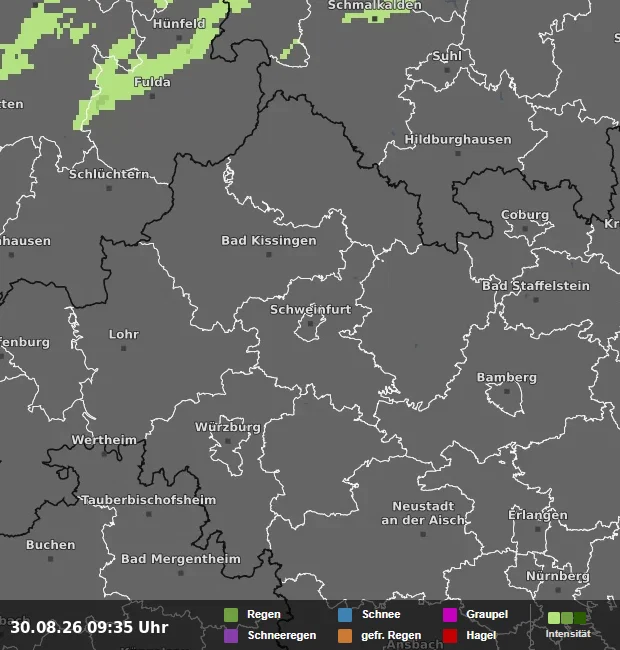Click the Tauberbischofsheim city label
The height and width of the screenshot is (650, 620).
tap(149, 500)
